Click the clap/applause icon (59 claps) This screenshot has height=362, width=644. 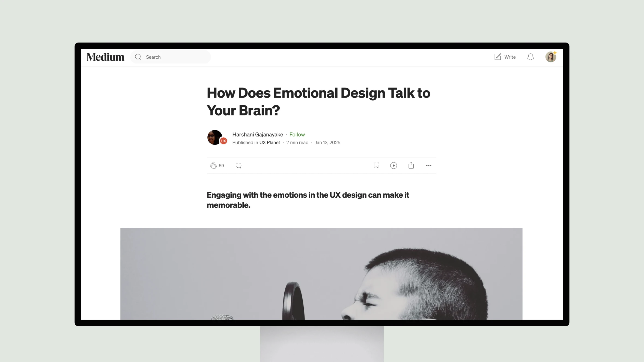(213, 165)
